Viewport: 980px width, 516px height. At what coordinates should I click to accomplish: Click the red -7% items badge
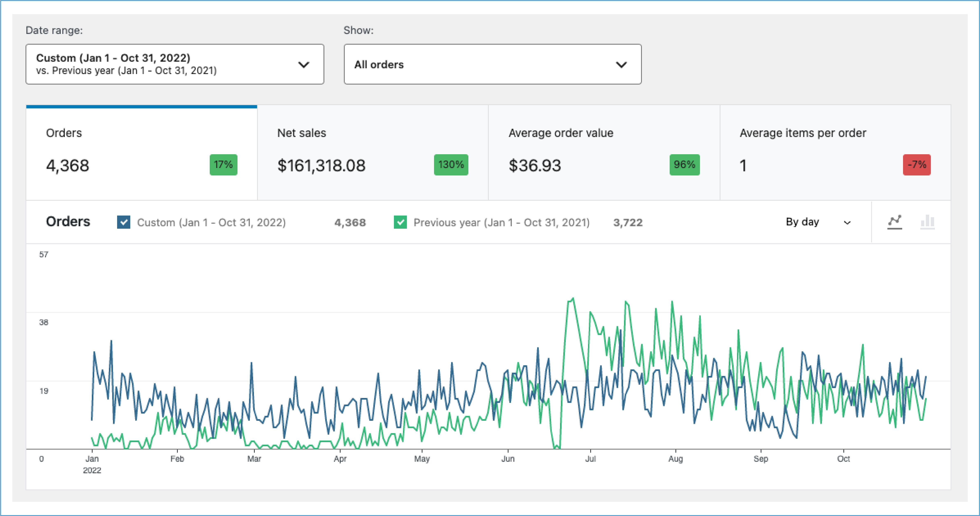(916, 165)
